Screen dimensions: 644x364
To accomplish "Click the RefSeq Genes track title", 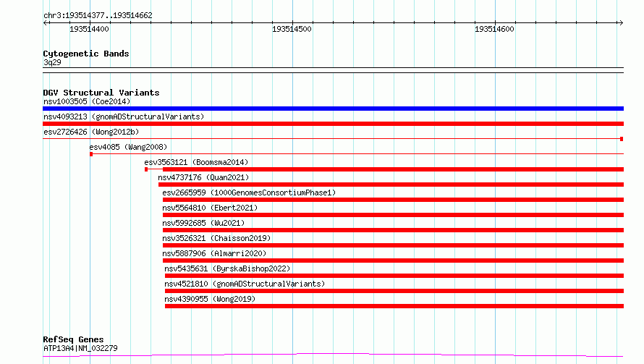I will [73, 339].
